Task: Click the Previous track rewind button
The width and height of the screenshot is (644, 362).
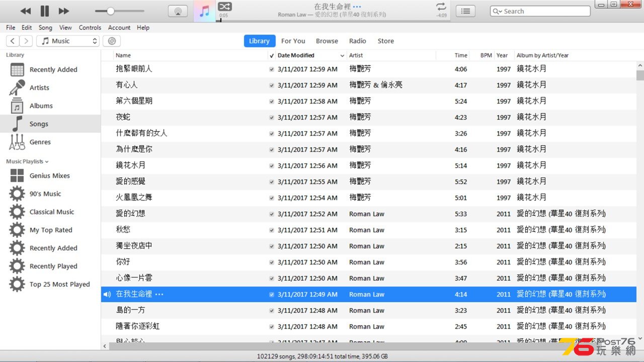Action: click(26, 11)
